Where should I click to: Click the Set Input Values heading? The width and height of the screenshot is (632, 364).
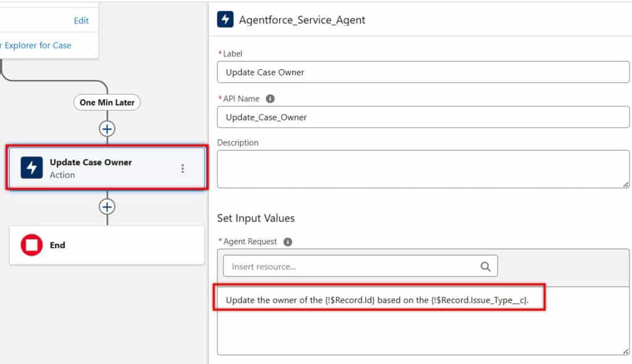click(256, 218)
